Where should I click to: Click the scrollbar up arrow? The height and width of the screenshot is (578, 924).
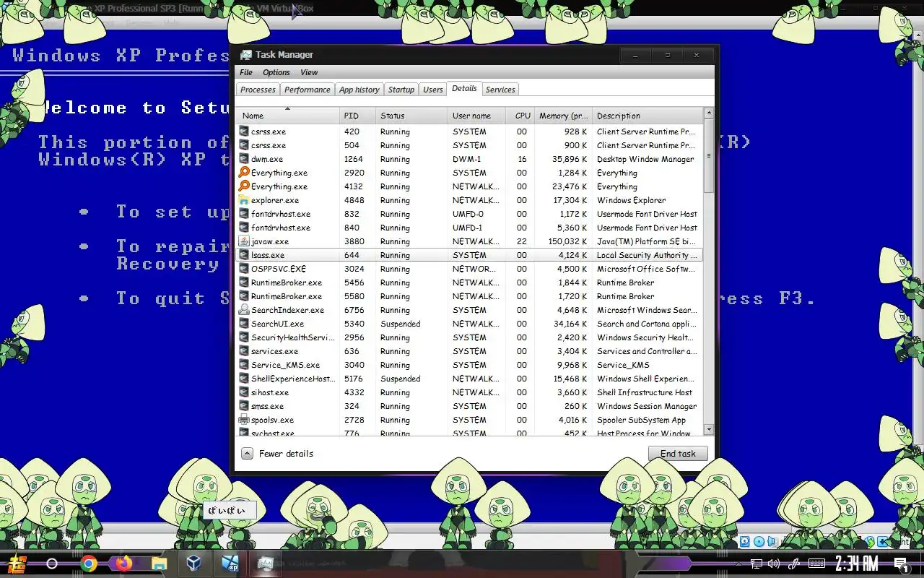709,113
